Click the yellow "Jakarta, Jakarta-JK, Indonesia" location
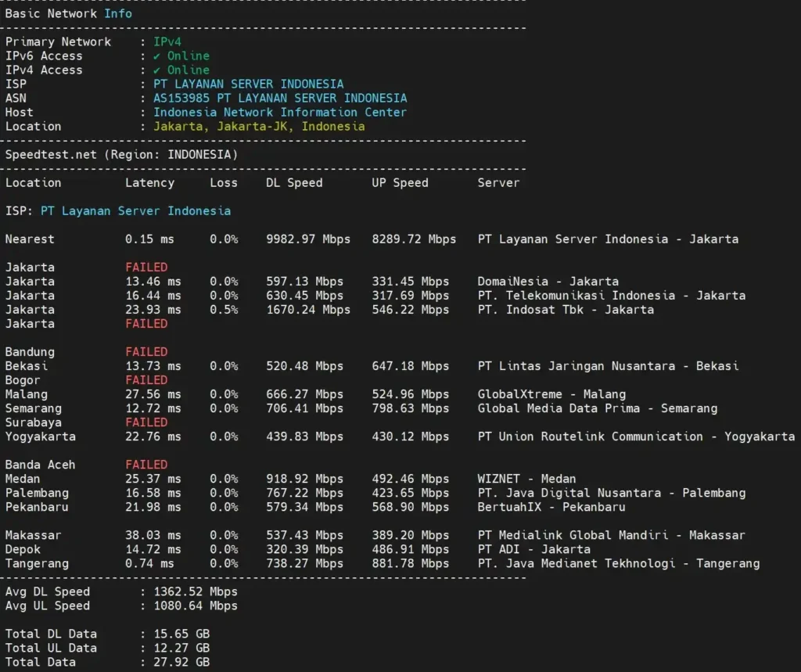 click(260, 126)
